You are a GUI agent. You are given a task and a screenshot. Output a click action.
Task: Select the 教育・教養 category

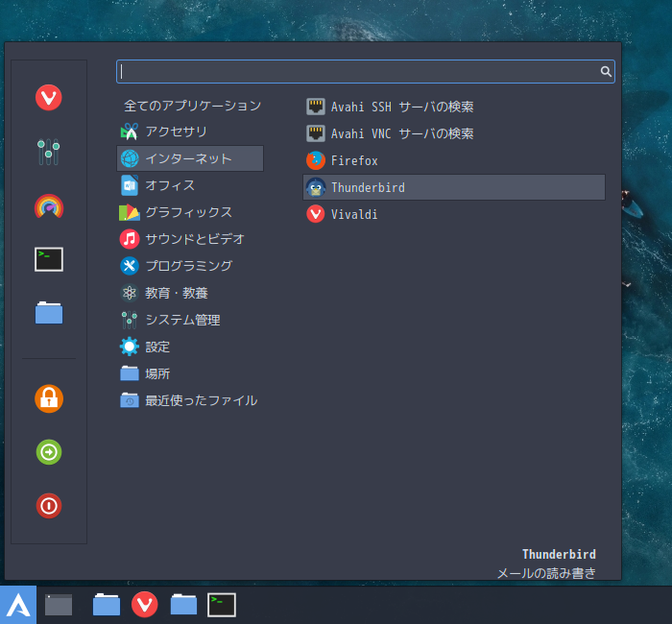tap(190, 293)
